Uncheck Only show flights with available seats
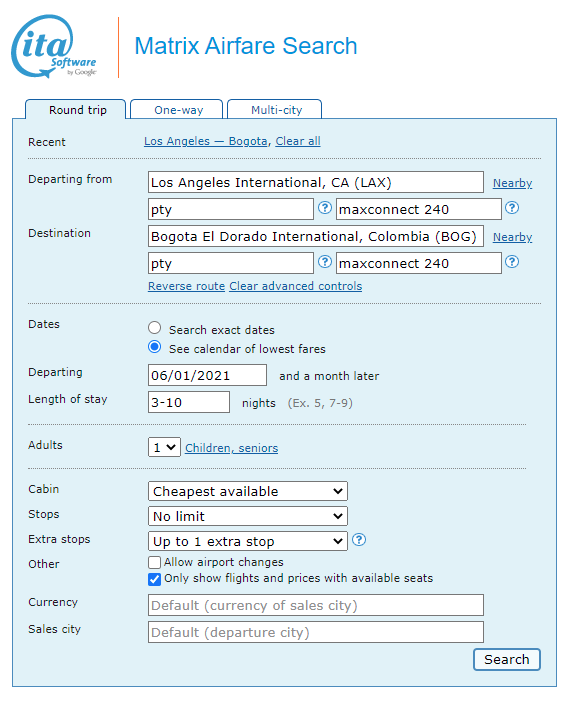Image resolution: width=570 pixels, height=706 pixels. (x=154, y=579)
